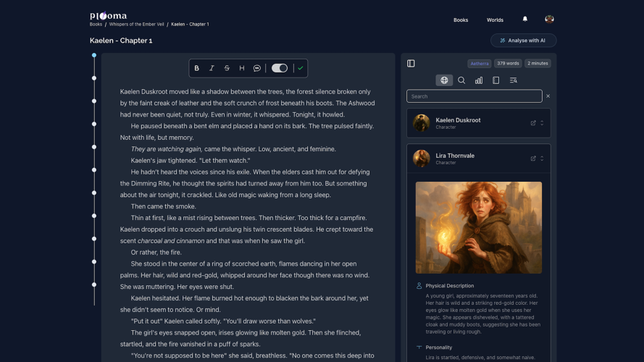This screenshot has width=644, height=362.
Task: Add a comment with speech bubble icon
Action: [257, 68]
